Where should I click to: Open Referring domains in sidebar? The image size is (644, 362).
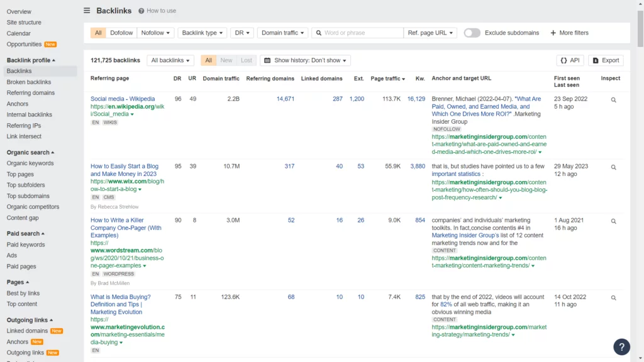[x=30, y=93]
